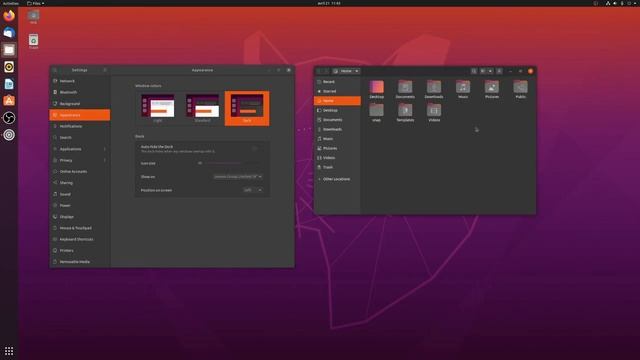Click the search button in Files toolbar
The image size is (640, 360).
(x=474, y=71)
